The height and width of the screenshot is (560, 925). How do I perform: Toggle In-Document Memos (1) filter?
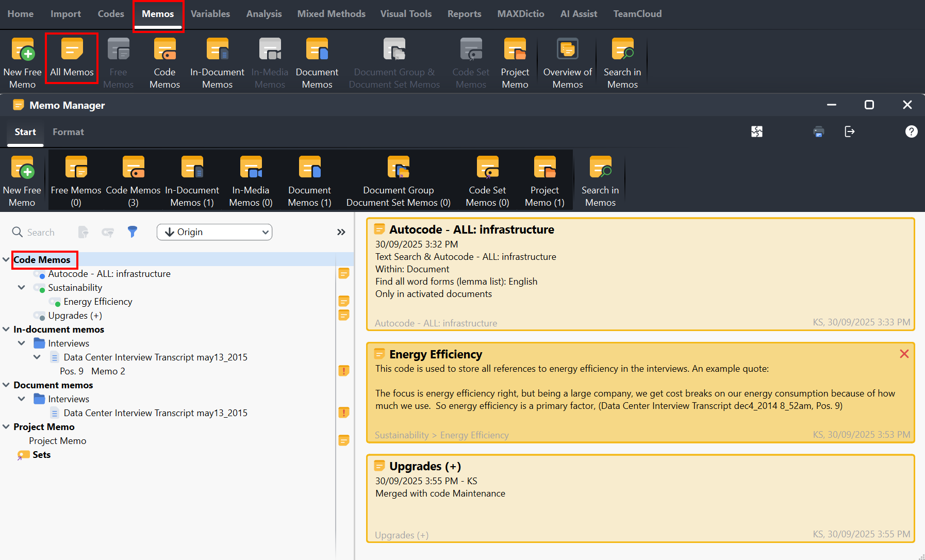[x=192, y=181]
